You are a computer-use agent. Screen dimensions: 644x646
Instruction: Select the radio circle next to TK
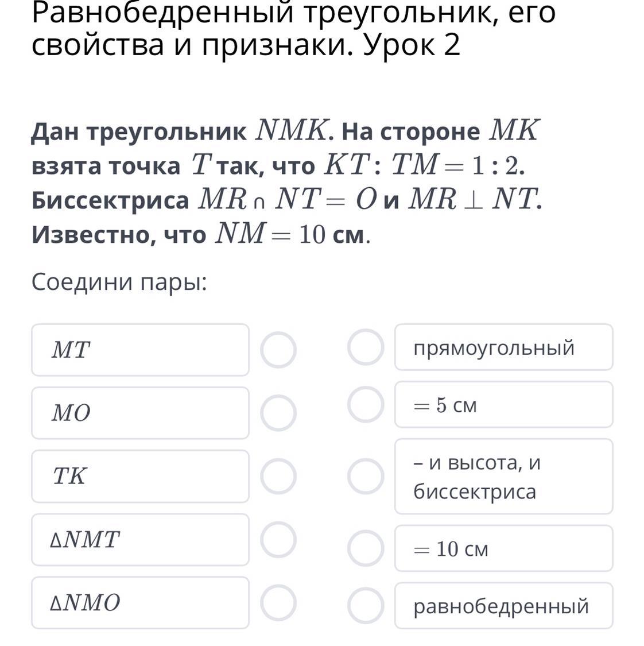pos(278,476)
